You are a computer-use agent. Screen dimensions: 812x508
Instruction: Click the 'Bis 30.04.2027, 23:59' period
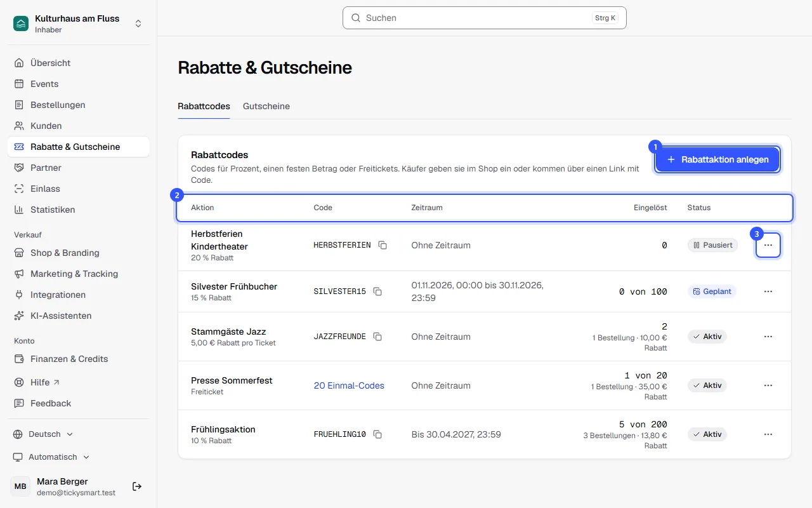pos(456,434)
